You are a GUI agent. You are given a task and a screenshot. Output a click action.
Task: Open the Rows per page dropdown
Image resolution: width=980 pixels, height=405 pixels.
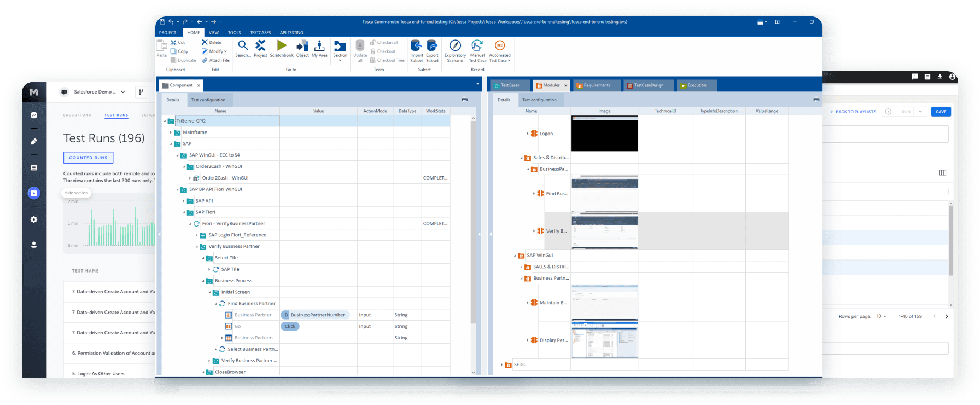coord(881,316)
